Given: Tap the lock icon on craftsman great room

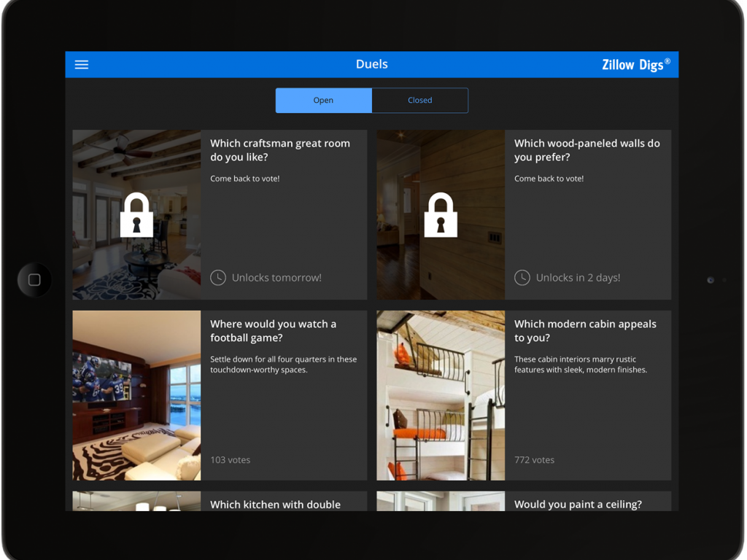Looking at the screenshot, I should click(136, 215).
